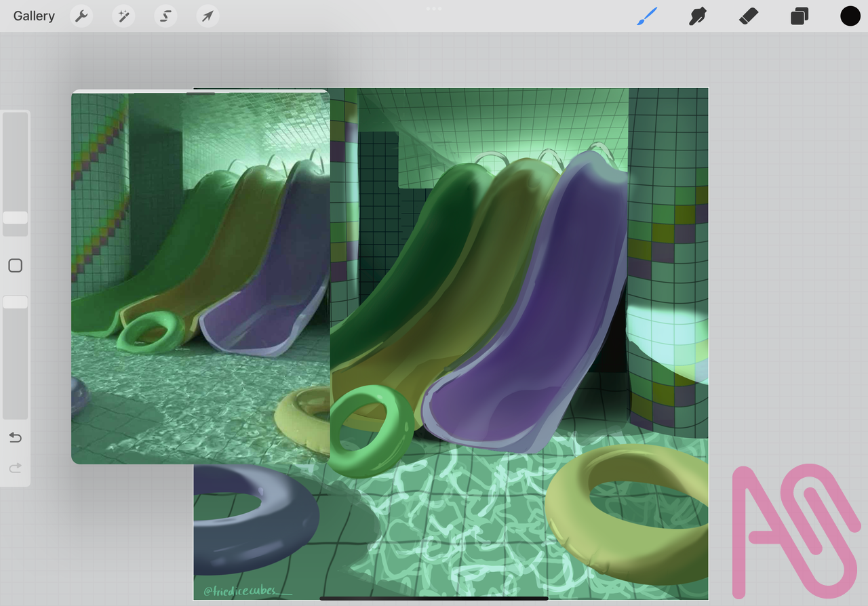The width and height of the screenshot is (868, 606).
Task: Open the Selection tool
Action: click(165, 16)
